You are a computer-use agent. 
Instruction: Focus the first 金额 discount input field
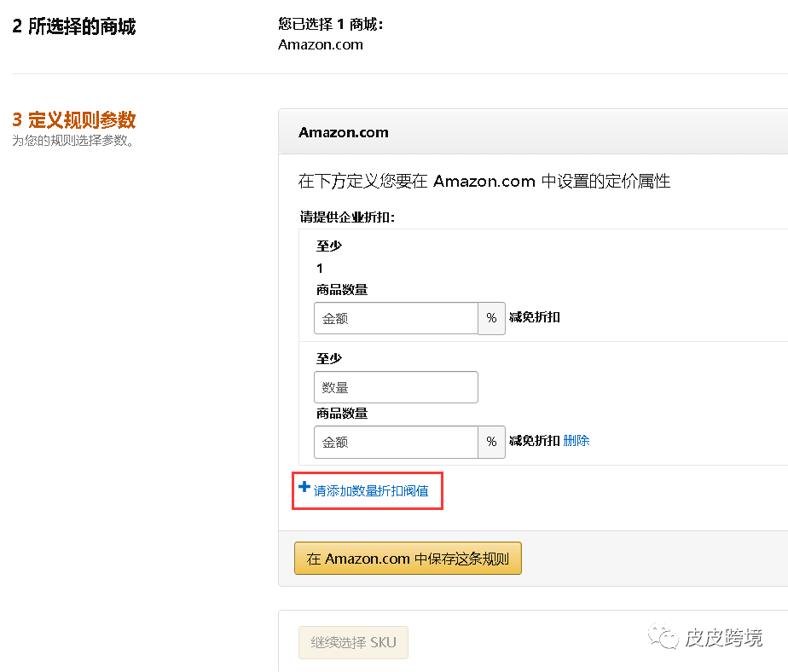pyautogui.click(x=396, y=318)
